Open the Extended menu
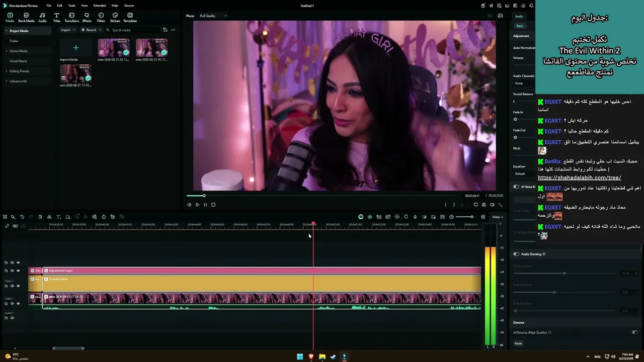The width and height of the screenshot is (644, 362). tap(100, 6)
